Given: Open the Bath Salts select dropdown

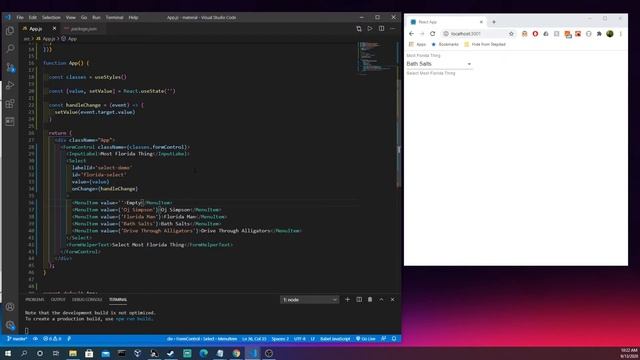Looking at the screenshot, I should (439, 64).
